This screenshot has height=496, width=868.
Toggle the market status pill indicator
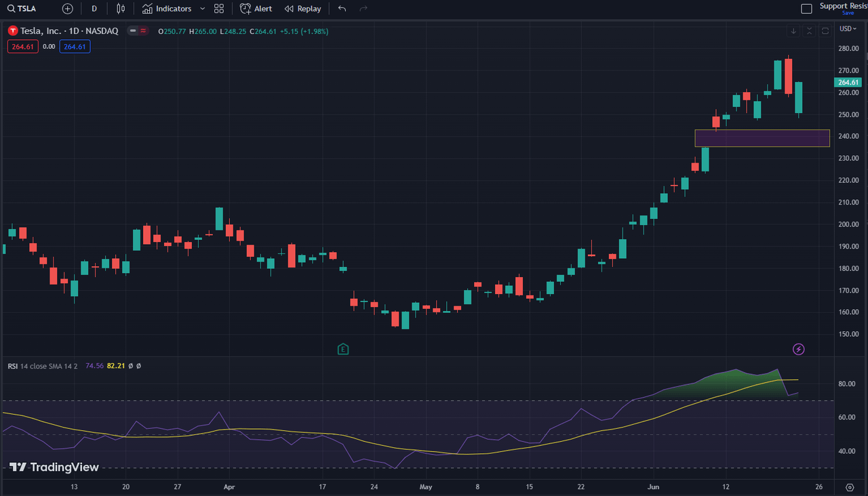tap(139, 31)
